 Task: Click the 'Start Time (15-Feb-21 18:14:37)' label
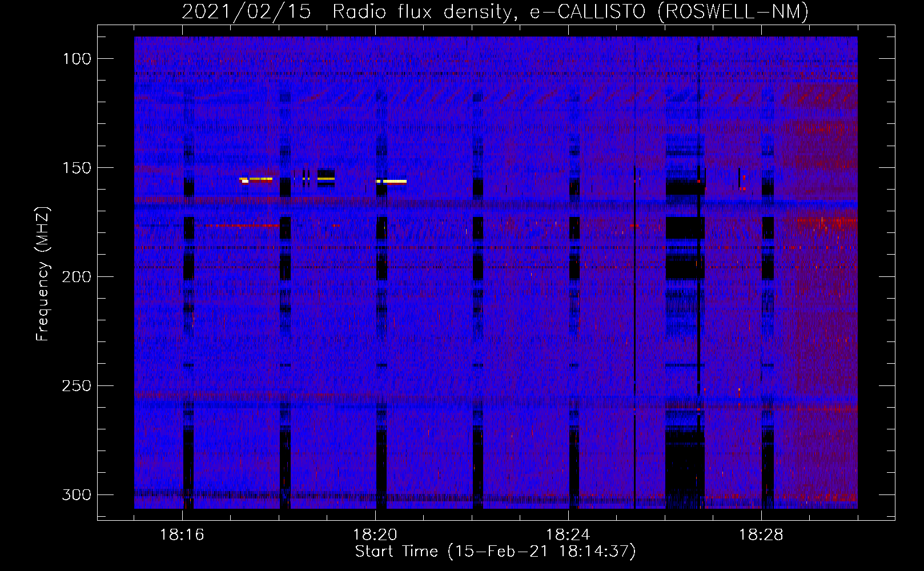pyautogui.click(x=495, y=552)
